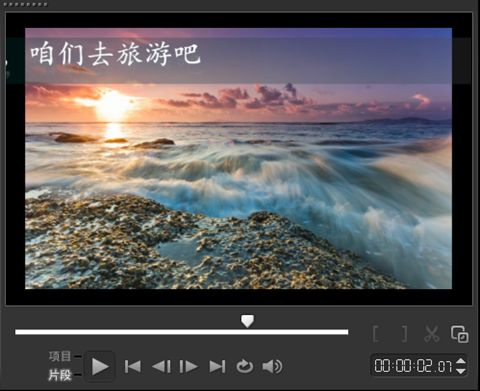480x391 pixels.
Task: Jump to the end with End button
Action: tap(217, 367)
